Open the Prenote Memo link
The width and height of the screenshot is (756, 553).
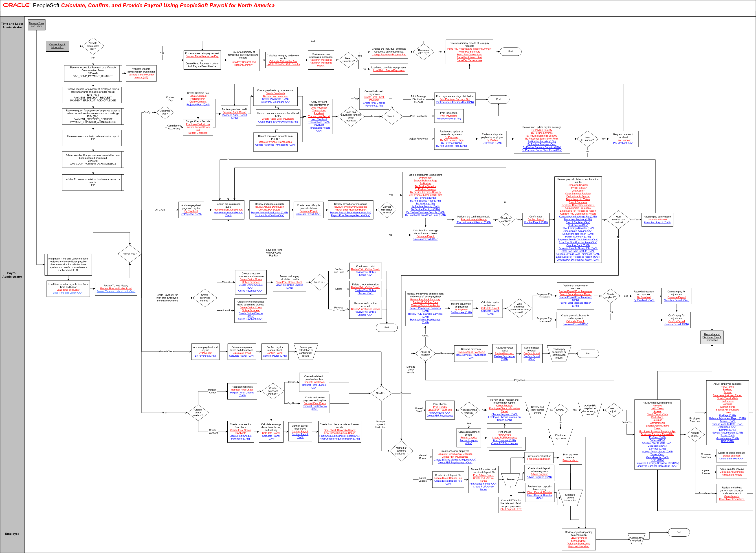coord(570,460)
